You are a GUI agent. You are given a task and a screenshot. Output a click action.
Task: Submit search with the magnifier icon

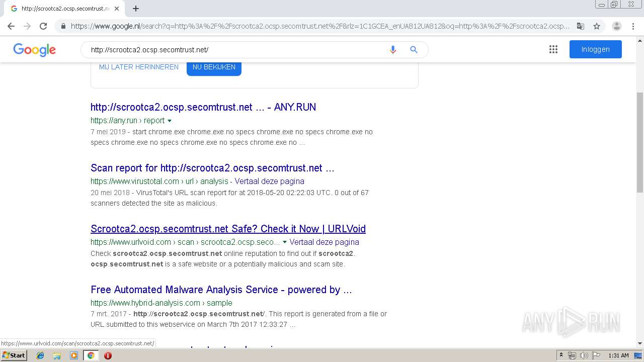pos(414,50)
